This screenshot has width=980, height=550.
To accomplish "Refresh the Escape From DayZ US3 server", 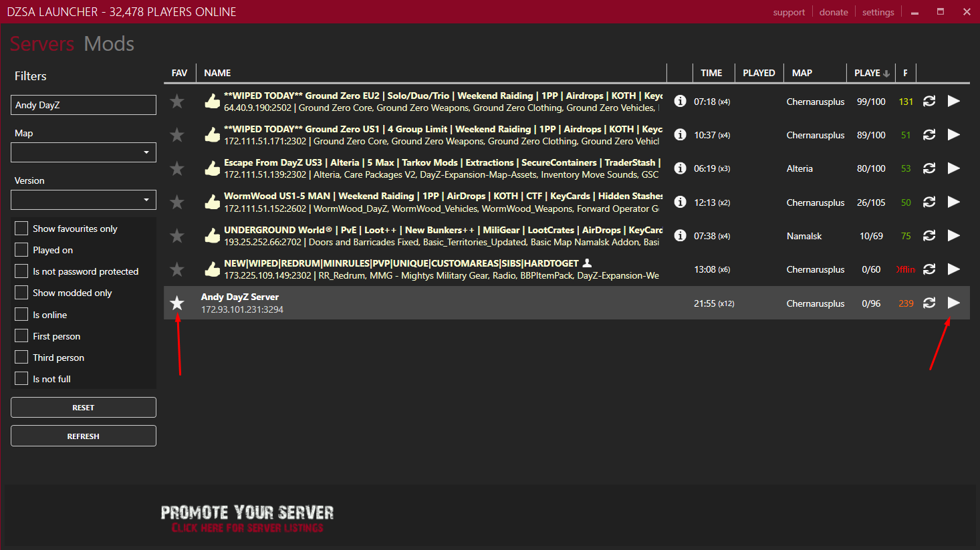I will coord(929,168).
